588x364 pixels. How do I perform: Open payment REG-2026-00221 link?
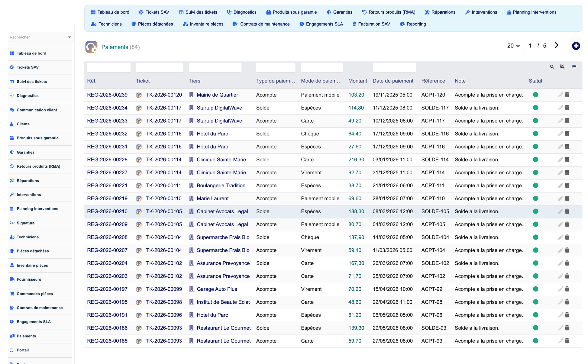tap(107, 185)
